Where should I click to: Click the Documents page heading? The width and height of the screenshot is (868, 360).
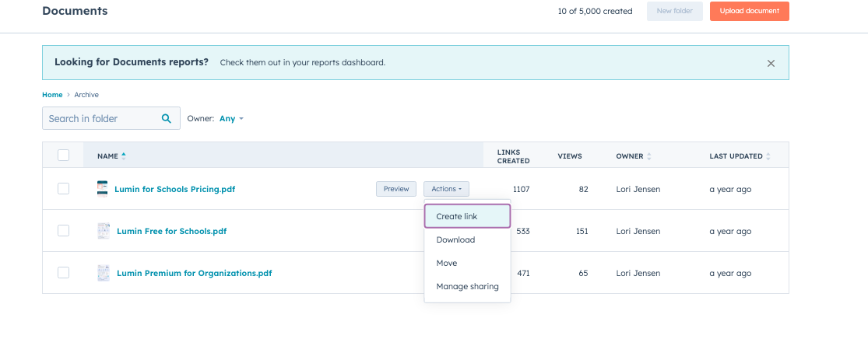point(75,11)
